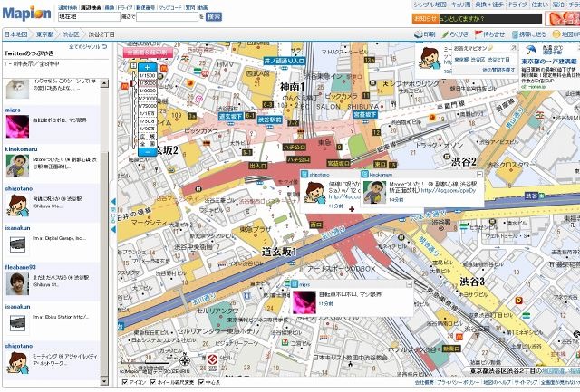The width and height of the screenshot is (580, 392).
Task: Click the cat avatar in the tweet list
Action: click(17, 89)
